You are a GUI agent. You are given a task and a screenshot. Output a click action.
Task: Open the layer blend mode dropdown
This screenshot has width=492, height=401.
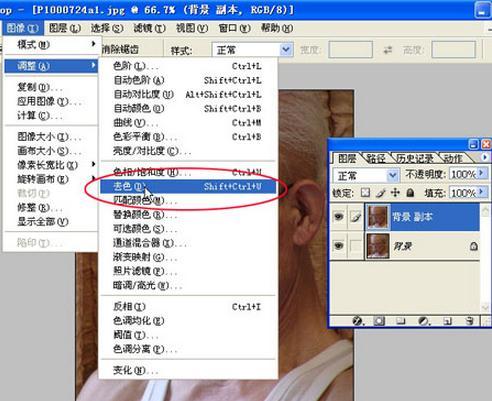[x=366, y=175]
